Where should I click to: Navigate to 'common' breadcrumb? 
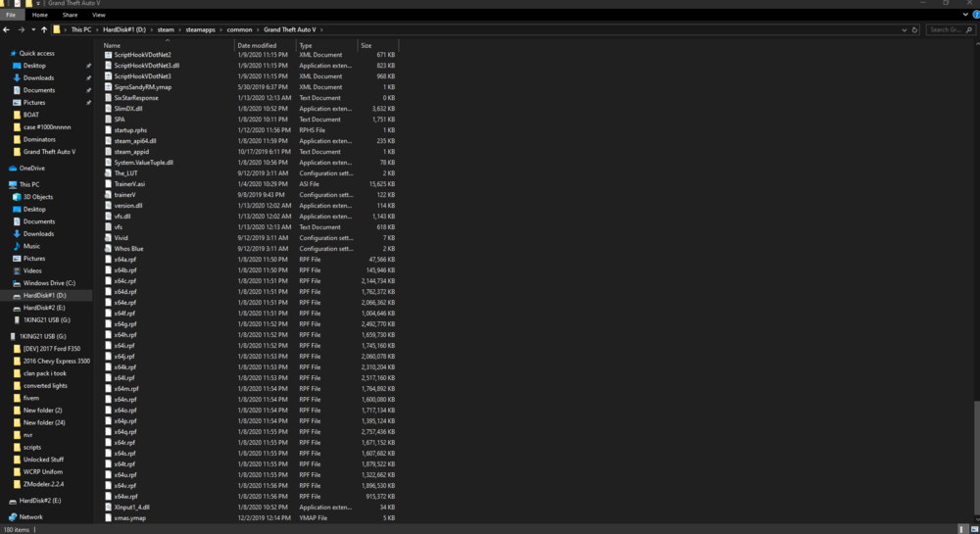239,29
